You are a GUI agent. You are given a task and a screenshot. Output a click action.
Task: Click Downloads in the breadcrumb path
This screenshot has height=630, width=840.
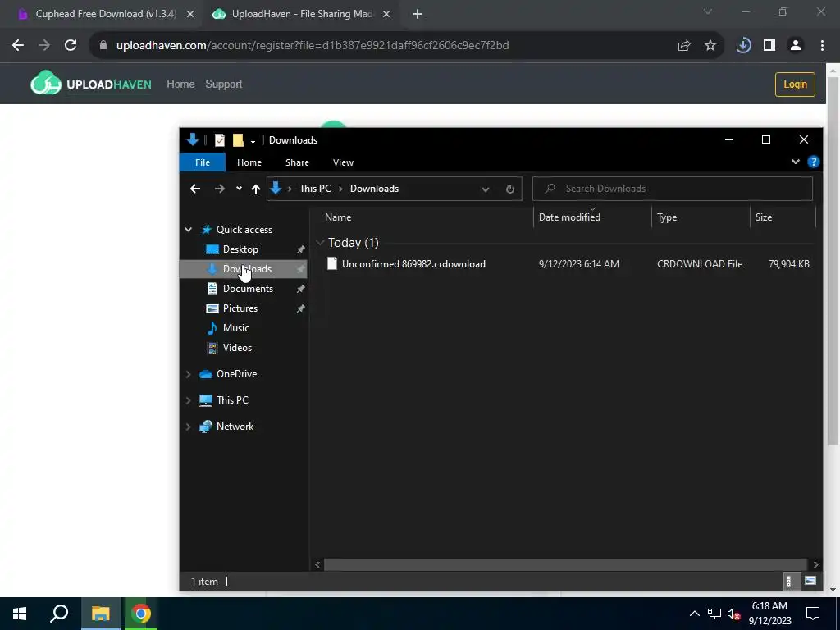point(374,189)
